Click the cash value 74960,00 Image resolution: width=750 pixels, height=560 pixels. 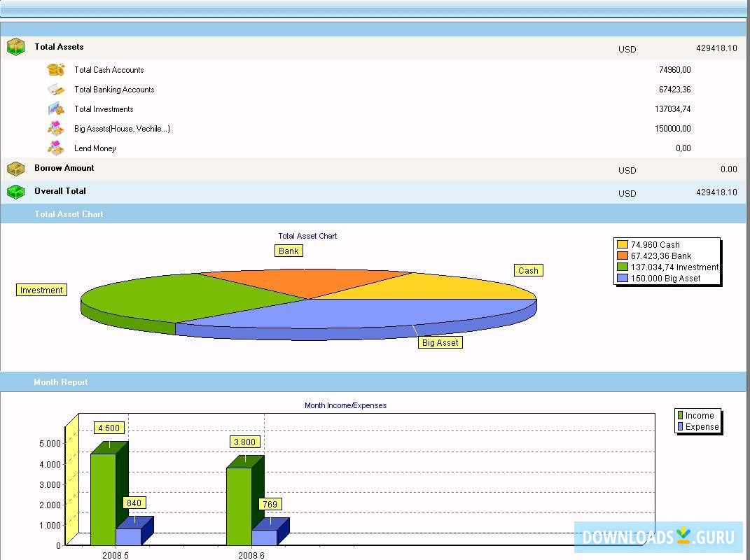675,70
